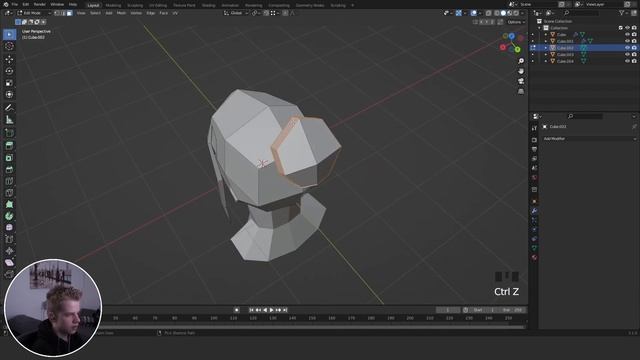
Task: Switch to the Modeling workspace tab
Action: coord(113,5)
